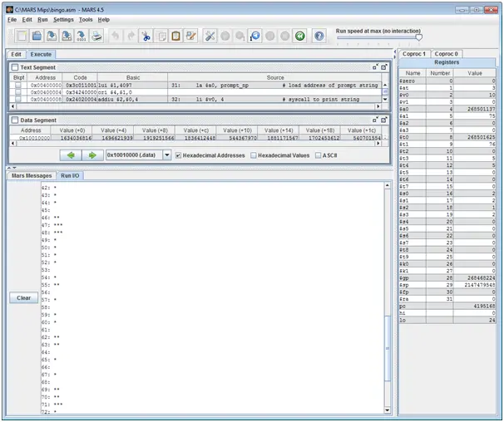Click the blue Backstep icon
Image resolution: width=504 pixels, height=422 pixels.
coord(254,36)
